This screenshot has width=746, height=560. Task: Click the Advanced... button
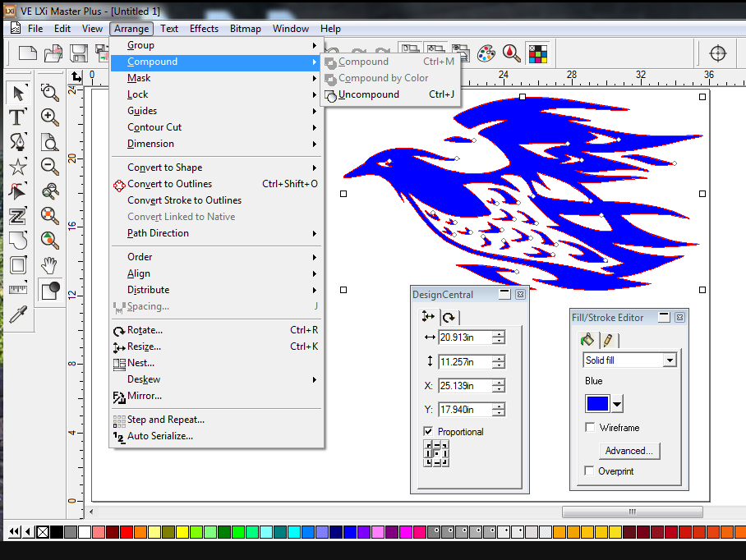(629, 451)
